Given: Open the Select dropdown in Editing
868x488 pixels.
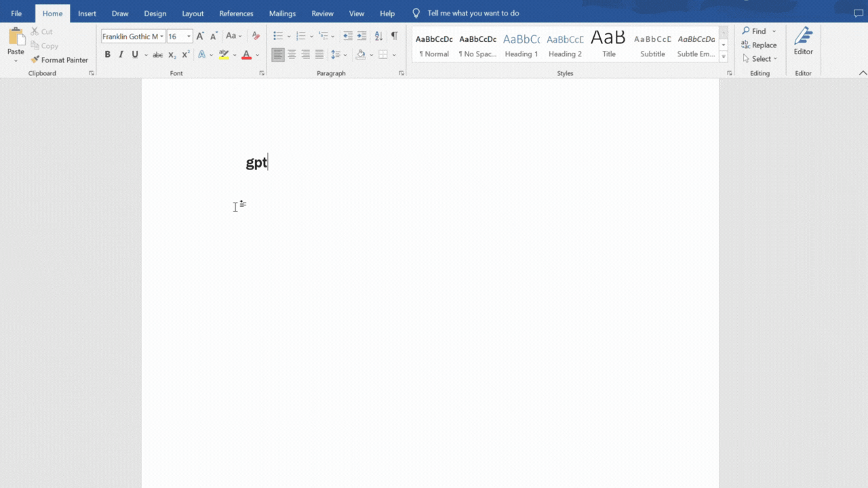Looking at the screenshot, I should (760, 59).
